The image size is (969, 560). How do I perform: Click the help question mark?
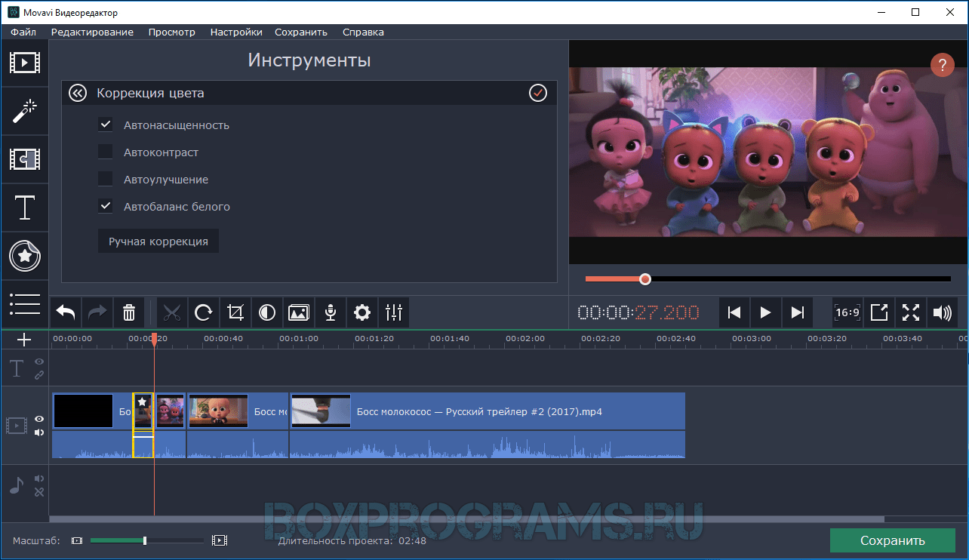[x=943, y=65]
